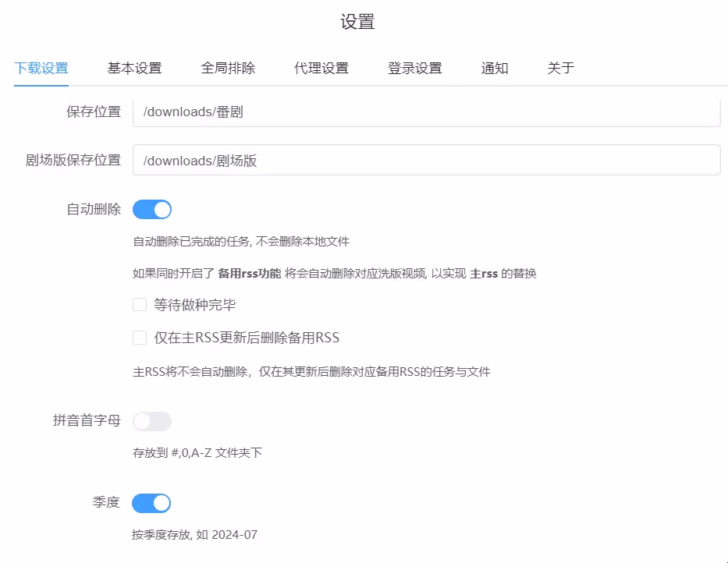The width and height of the screenshot is (728, 563).
Task: Click the /downloads/番剧 save path field
Action: pyautogui.click(x=426, y=112)
